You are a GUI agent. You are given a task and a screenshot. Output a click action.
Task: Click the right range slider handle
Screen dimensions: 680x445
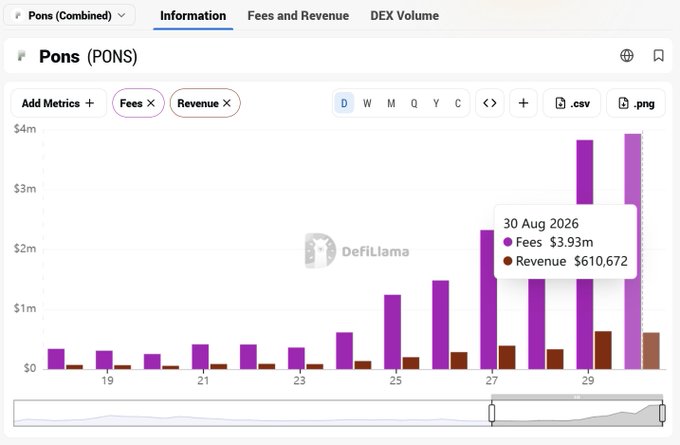662,413
